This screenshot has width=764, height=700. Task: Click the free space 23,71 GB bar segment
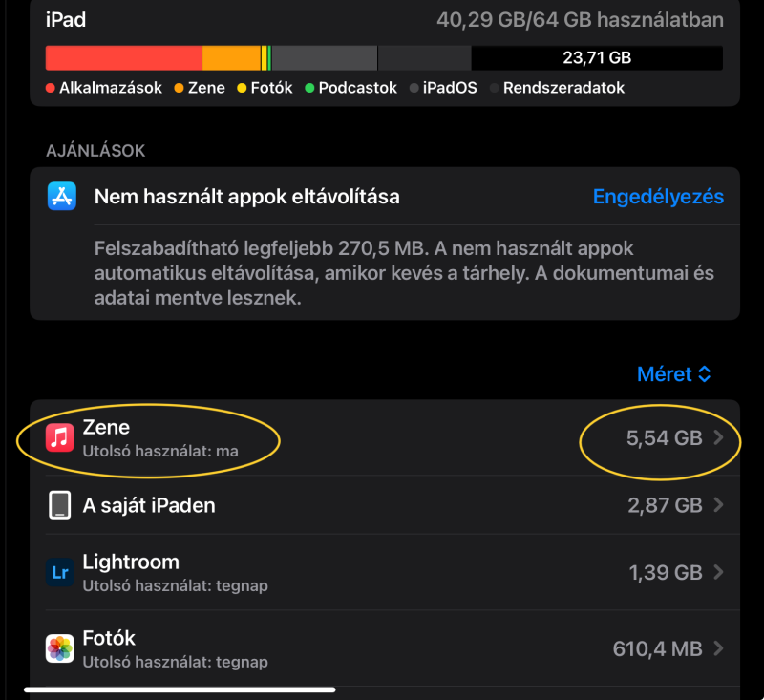click(597, 57)
